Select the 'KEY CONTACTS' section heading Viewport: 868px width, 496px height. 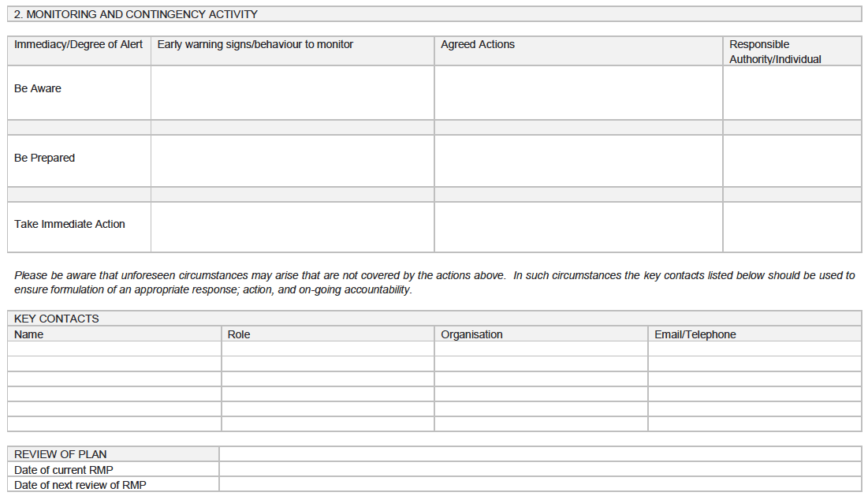(57, 319)
